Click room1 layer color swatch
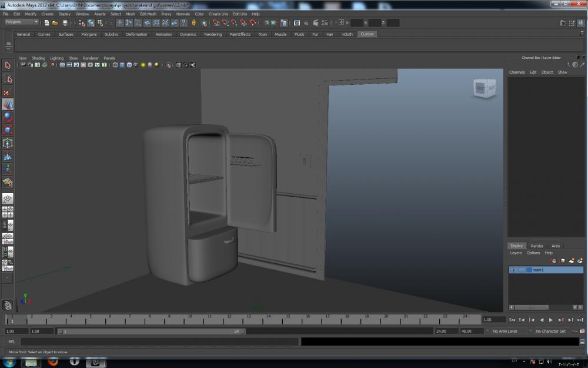The height and width of the screenshot is (368, 588). click(529, 270)
